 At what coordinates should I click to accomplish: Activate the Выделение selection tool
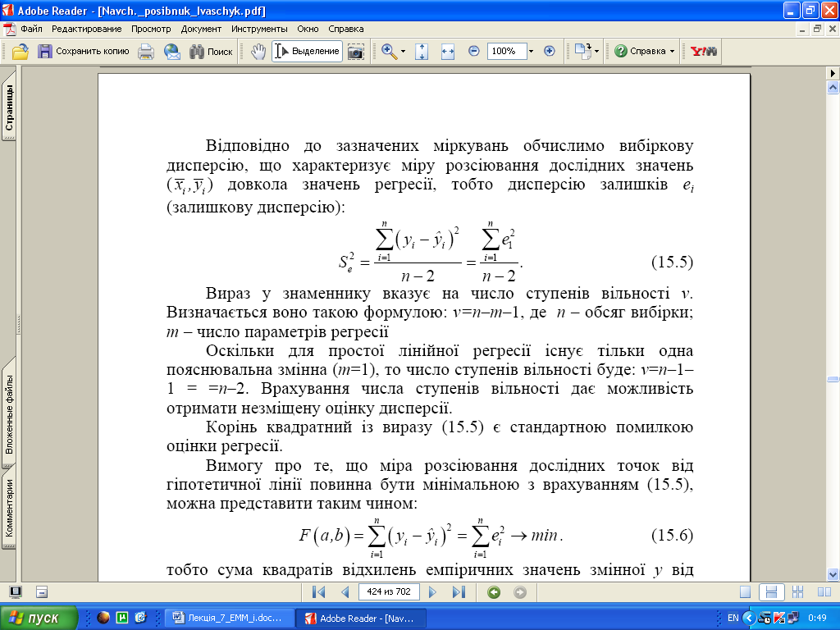[x=308, y=52]
